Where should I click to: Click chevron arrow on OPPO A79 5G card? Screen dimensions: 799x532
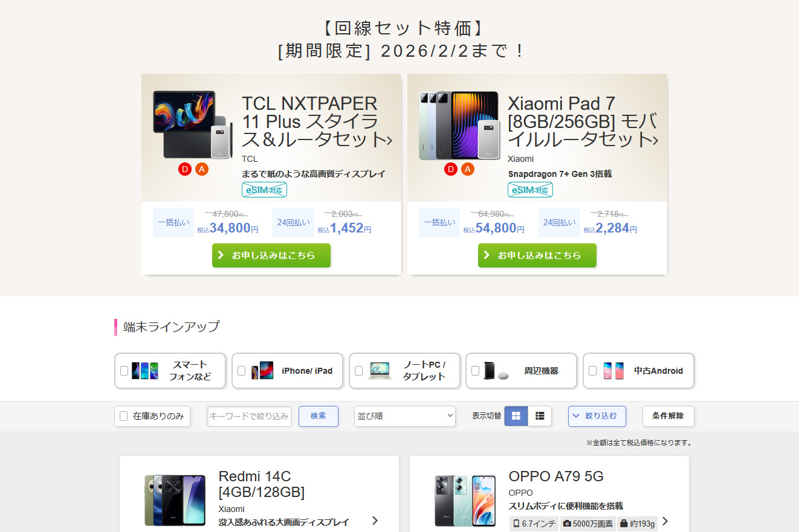pyautogui.click(x=665, y=521)
